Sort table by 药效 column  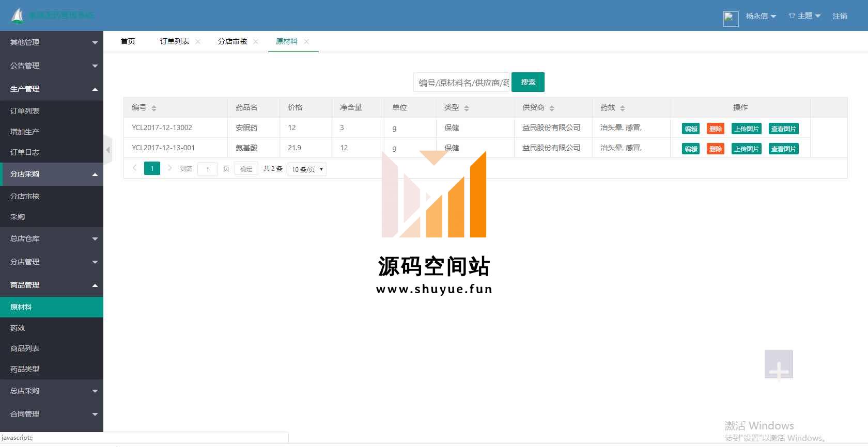coord(623,108)
